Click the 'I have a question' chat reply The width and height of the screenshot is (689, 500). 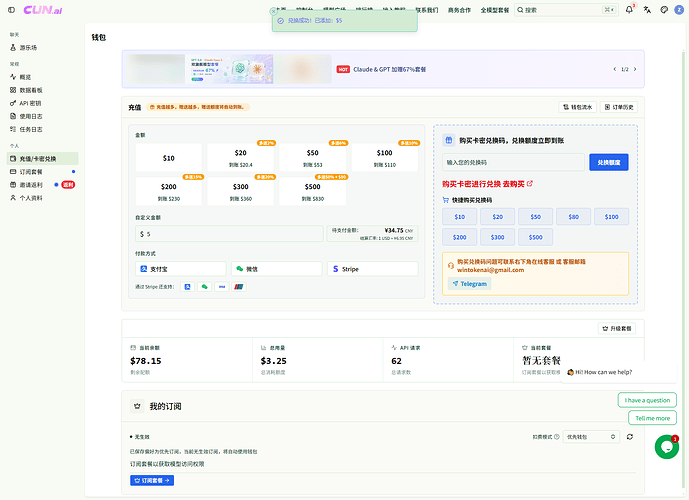[647, 400]
